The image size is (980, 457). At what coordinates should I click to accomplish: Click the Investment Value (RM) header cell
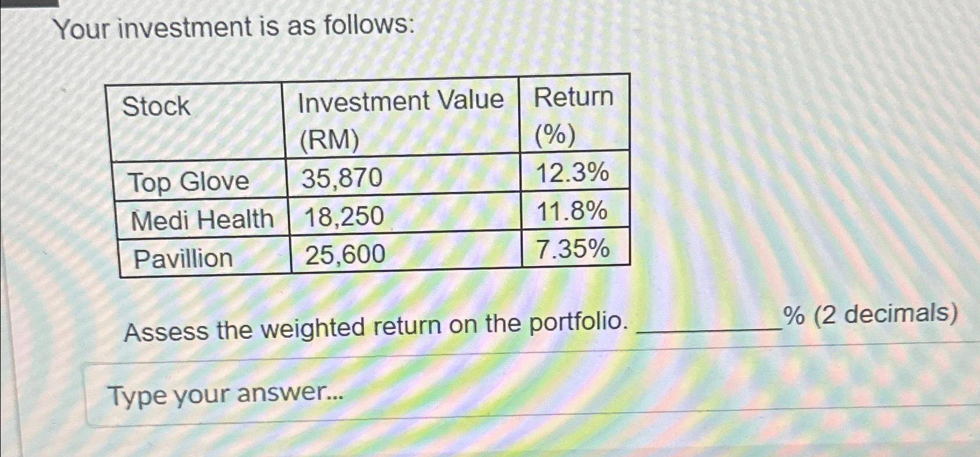point(401,116)
